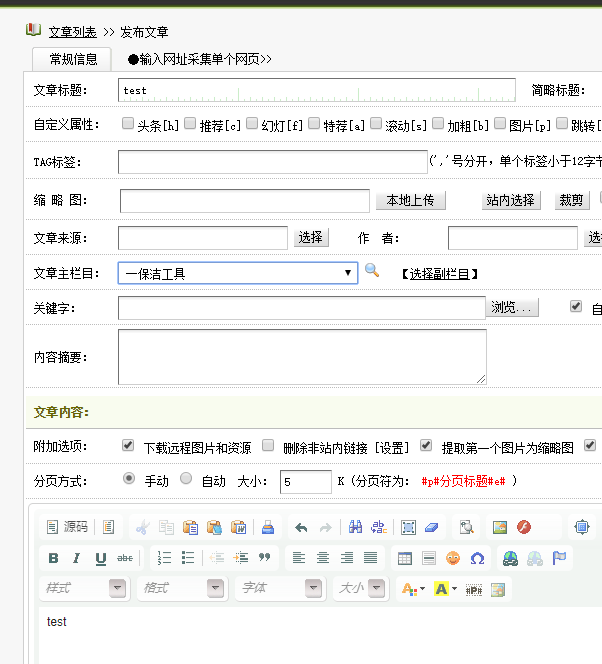Open the replace text icon
The image size is (602, 664).
[x=379, y=527]
